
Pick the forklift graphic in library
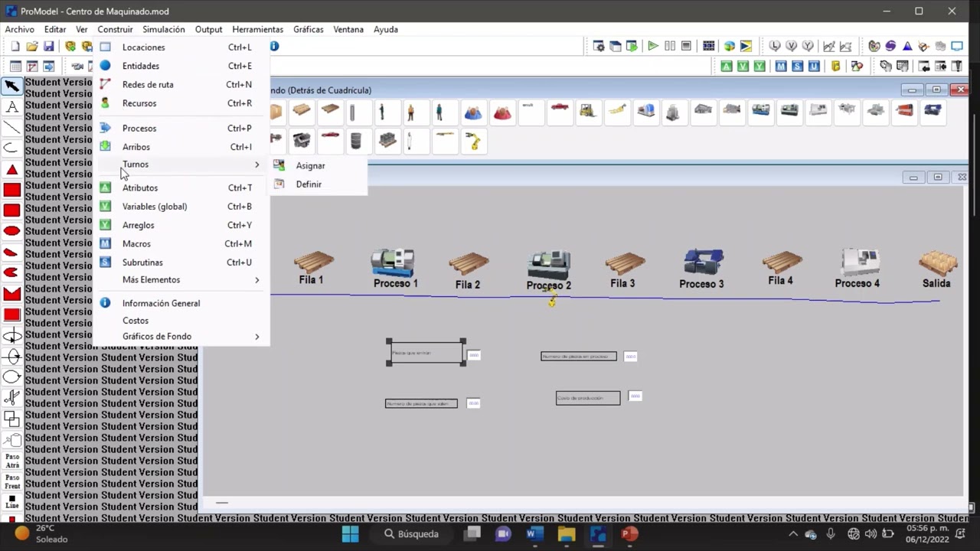click(588, 112)
